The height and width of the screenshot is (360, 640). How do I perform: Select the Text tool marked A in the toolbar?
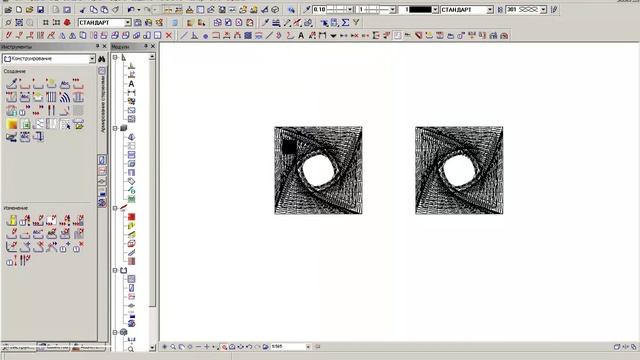click(x=301, y=36)
